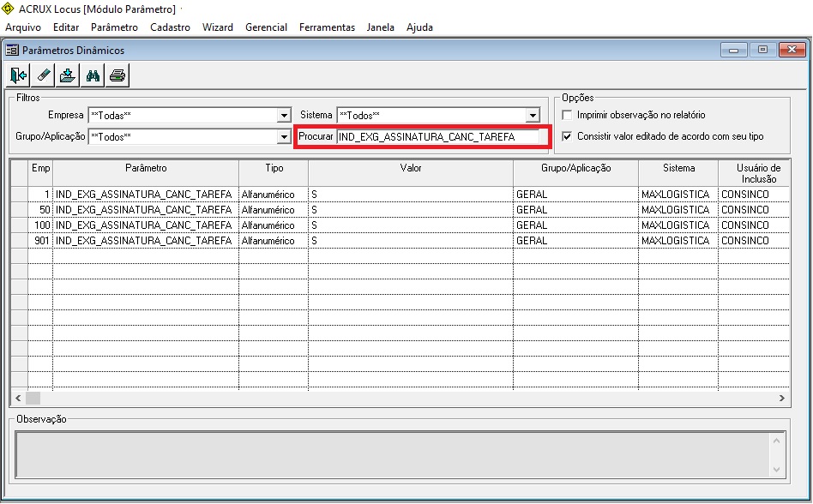813x504 pixels.
Task: Click the Usuário de Inclusão column header
Action: (x=755, y=173)
